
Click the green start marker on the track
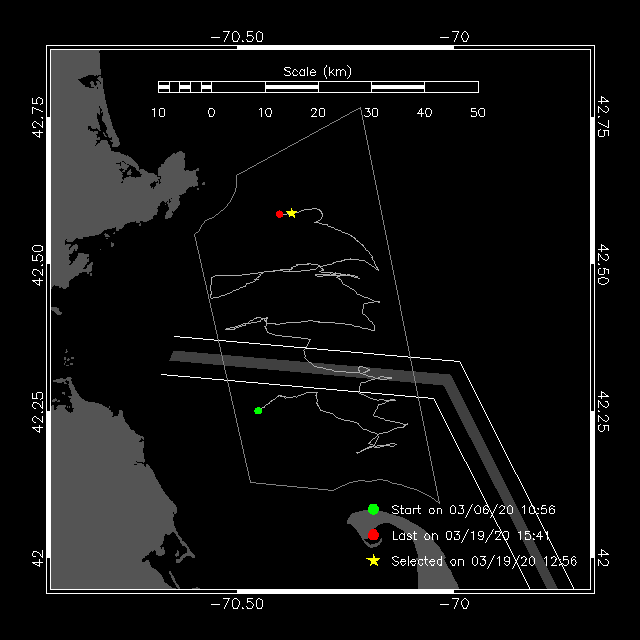pos(258,410)
